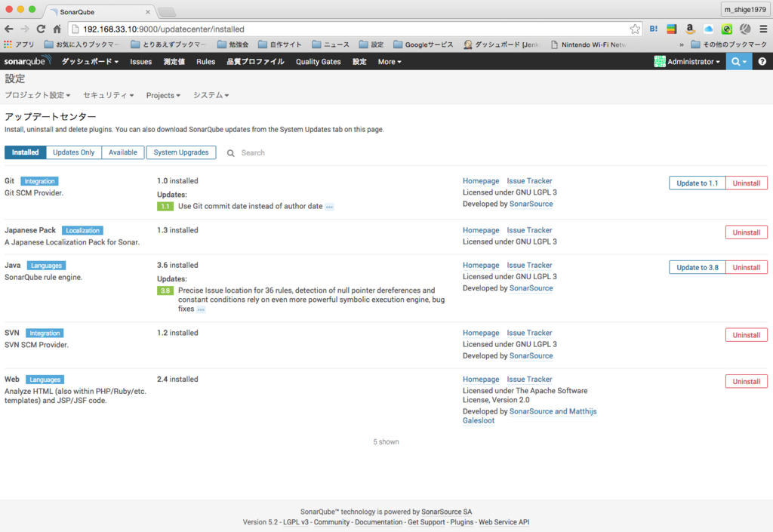
Task: Open search magnifier in navbar
Action: (738, 62)
